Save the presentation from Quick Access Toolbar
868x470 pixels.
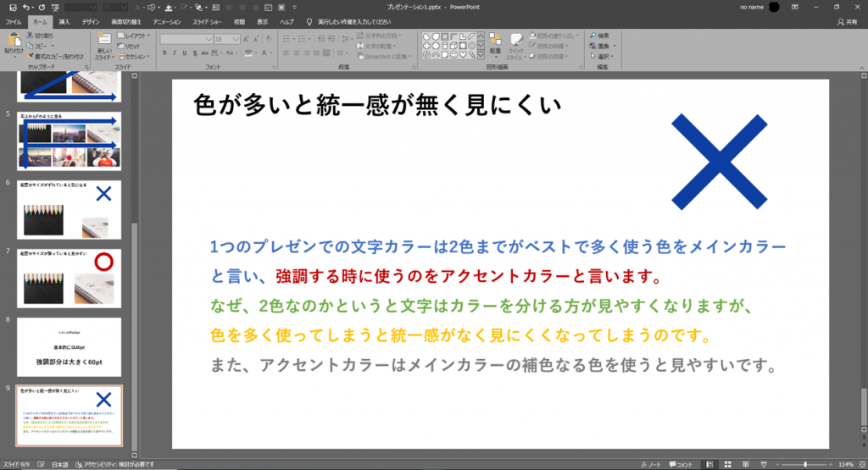(13, 7)
